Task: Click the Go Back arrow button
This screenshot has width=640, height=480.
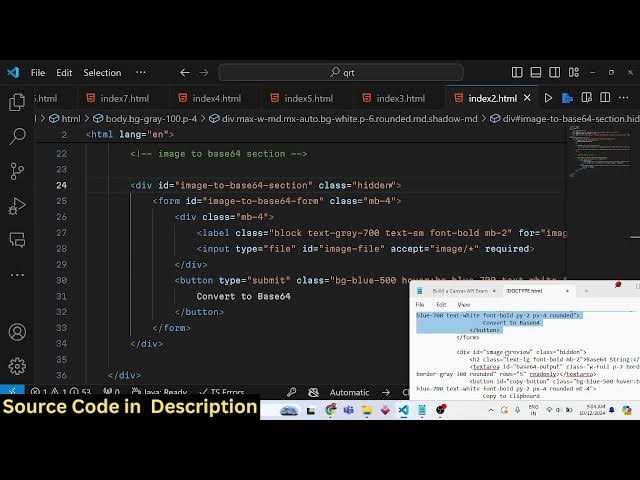Action: pos(184,73)
